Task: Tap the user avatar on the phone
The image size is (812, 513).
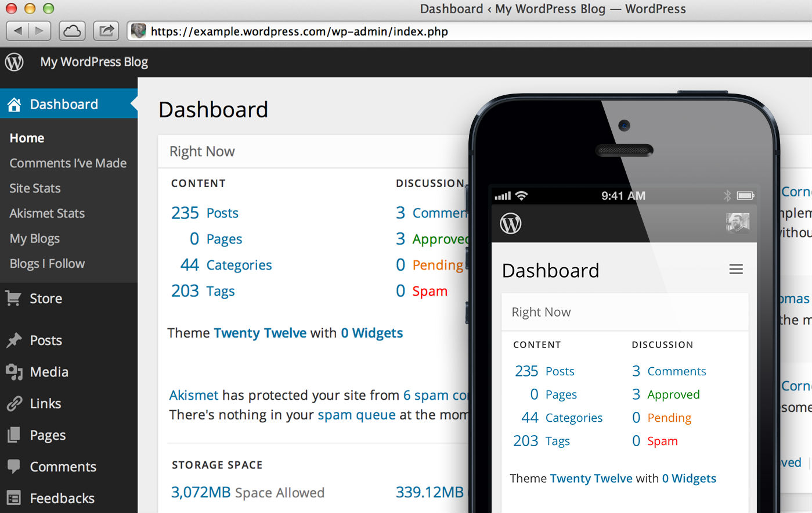Action: coord(738,223)
